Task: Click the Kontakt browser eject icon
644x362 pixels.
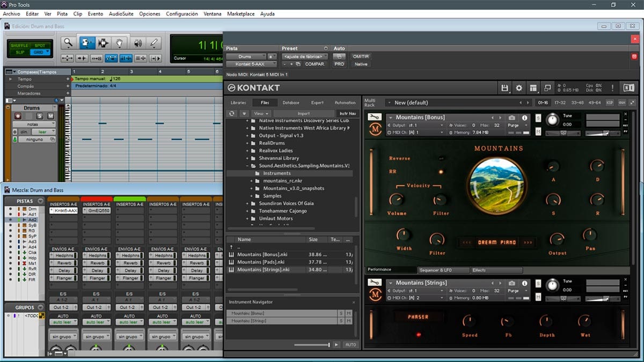Action: [x=244, y=113]
